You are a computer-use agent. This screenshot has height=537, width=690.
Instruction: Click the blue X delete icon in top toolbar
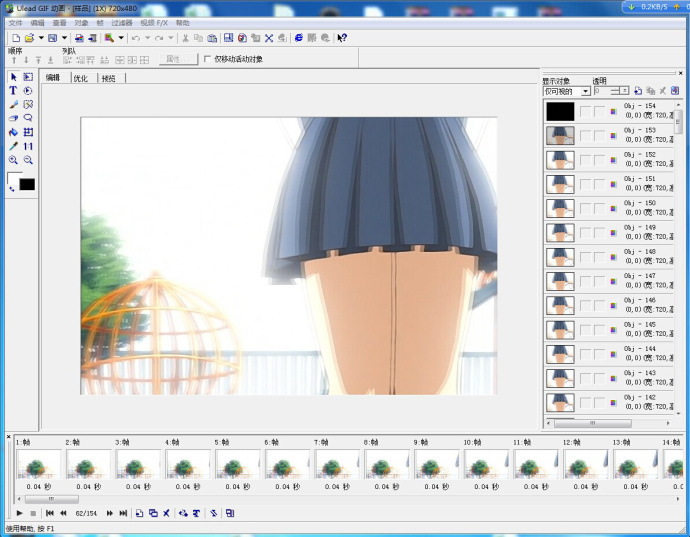coord(269,38)
